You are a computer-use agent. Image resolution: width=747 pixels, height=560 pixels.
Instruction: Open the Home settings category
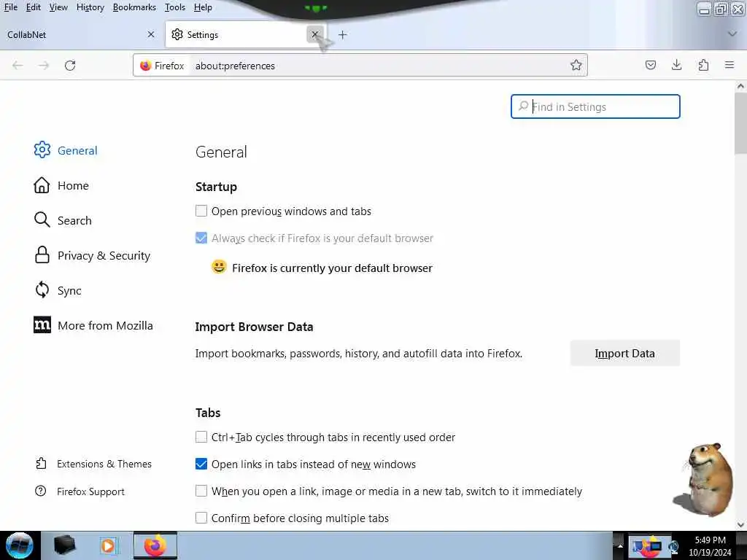pos(61,185)
